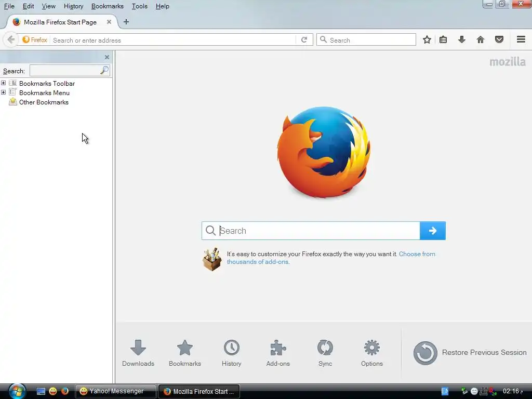Select Bookmarks Menu tree item
The image size is (532, 399).
point(44,93)
